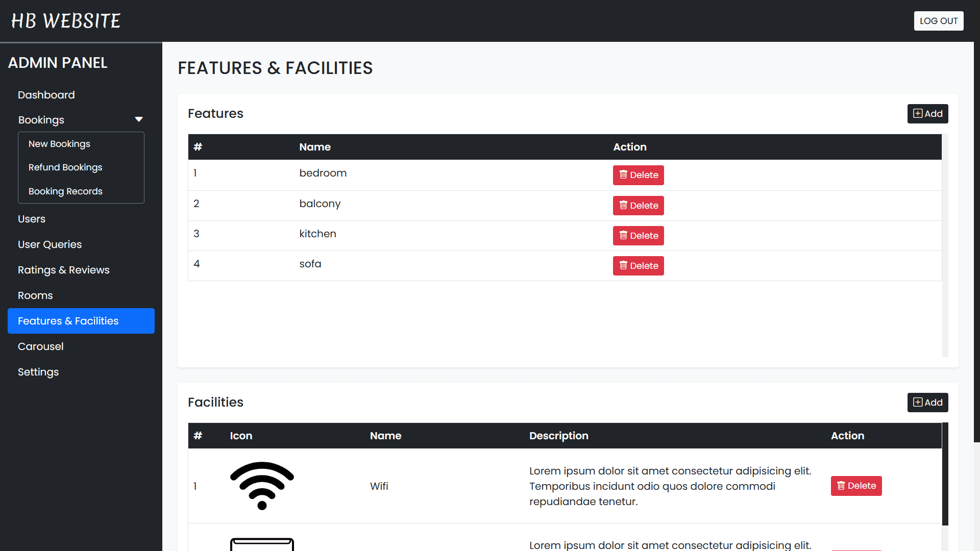Image resolution: width=980 pixels, height=551 pixels.
Task: Click the Wifi facility icon image
Action: point(262,486)
